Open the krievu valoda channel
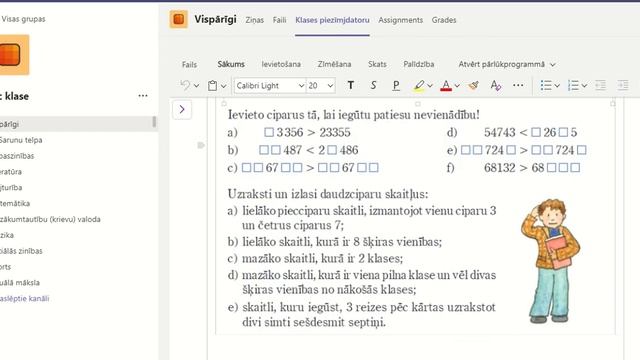 coord(50,219)
